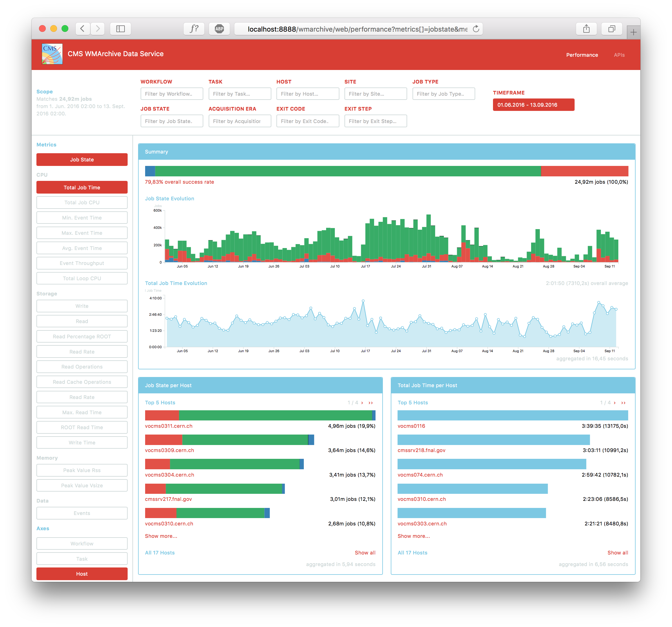Open new tab with plus icon
672x627 pixels.
pos(633,32)
